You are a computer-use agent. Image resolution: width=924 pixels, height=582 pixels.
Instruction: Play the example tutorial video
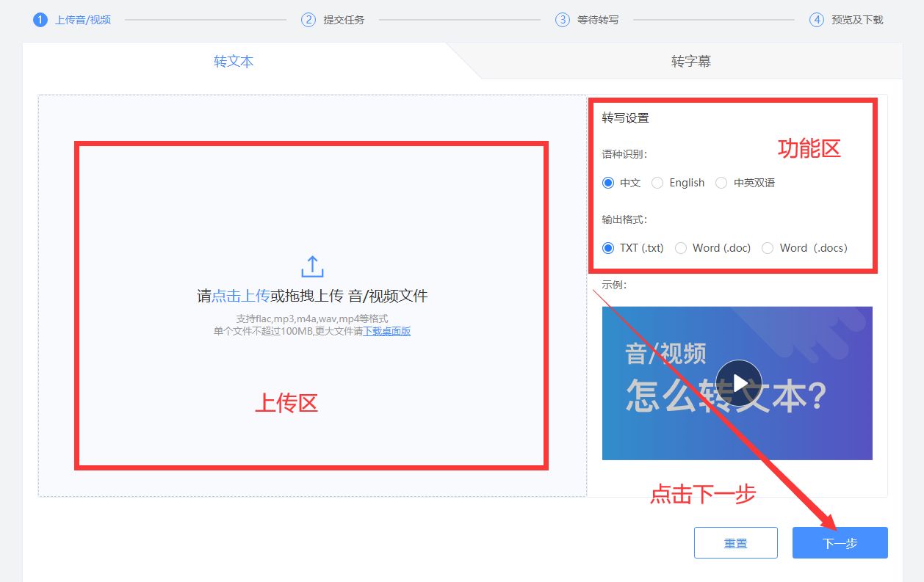pyautogui.click(x=738, y=383)
